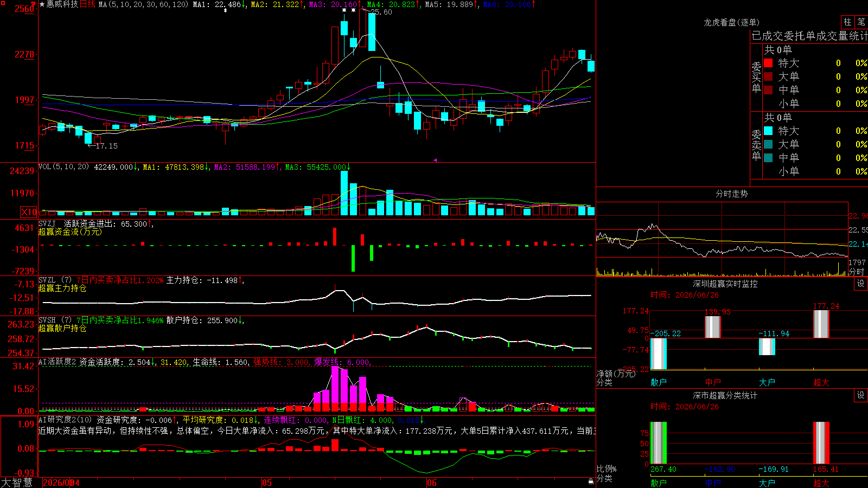Click the AI研究度2(10) indicator name
Screen dimensions: 868x488
point(65,420)
